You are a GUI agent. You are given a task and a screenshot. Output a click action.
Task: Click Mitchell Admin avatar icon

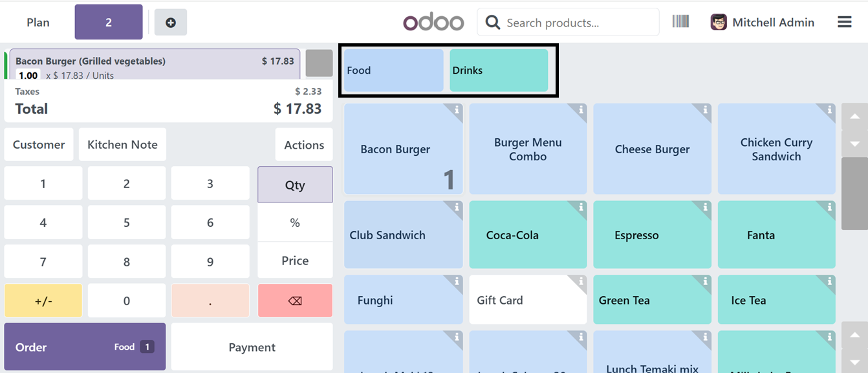coord(719,23)
